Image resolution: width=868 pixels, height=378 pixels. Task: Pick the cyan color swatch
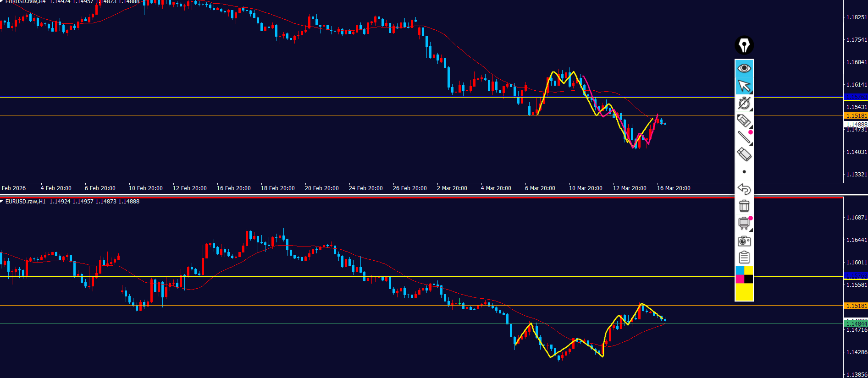coord(740,270)
